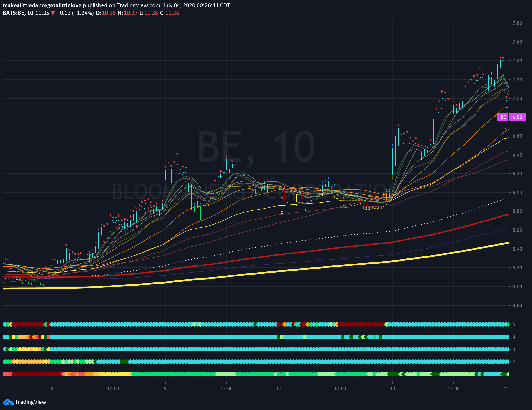This screenshot has height=410, width=532.
Task: Click indicator row label 2
Action: click(x=514, y=362)
